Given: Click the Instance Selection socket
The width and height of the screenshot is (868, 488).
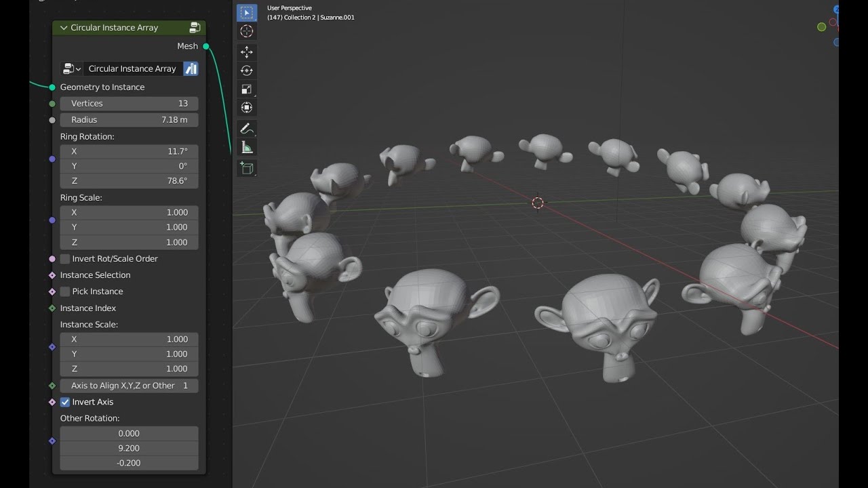Looking at the screenshot, I should tap(52, 275).
